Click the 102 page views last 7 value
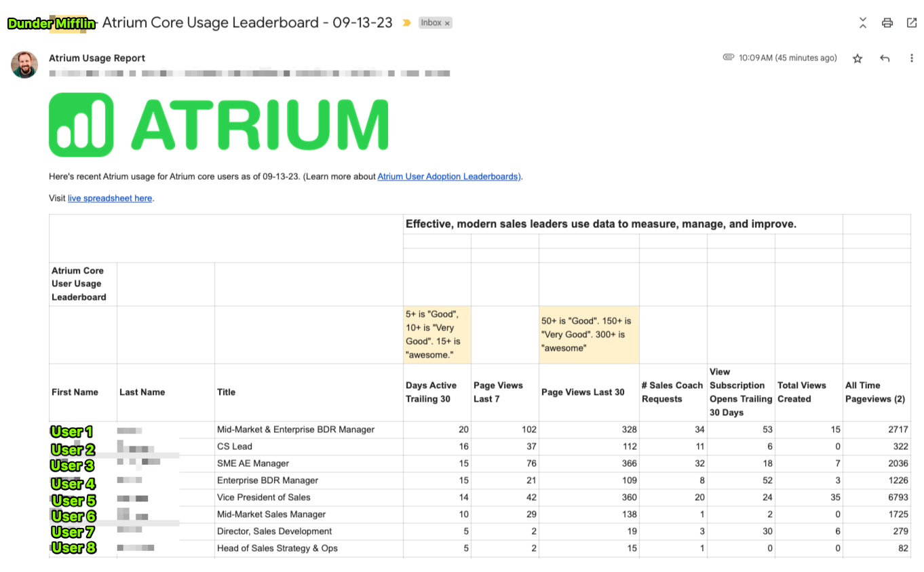 (528, 430)
